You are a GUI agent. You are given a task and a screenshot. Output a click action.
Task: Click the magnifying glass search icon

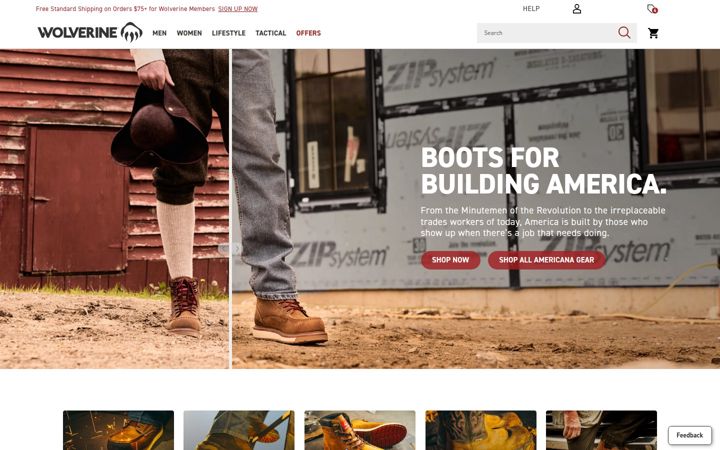pos(624,33)
